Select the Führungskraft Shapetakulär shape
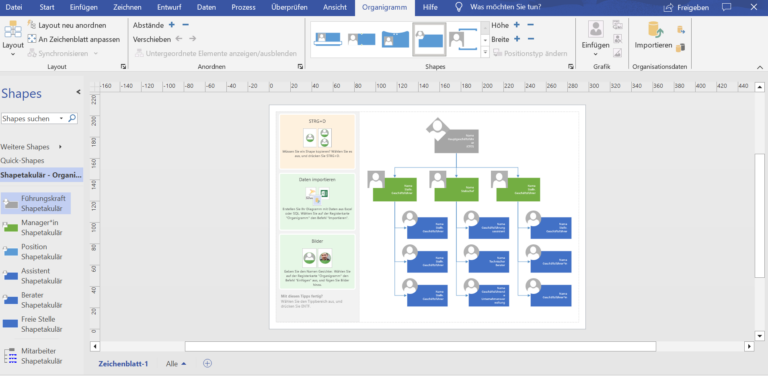This screenshot has height=376, width=768. click(36, 203)
